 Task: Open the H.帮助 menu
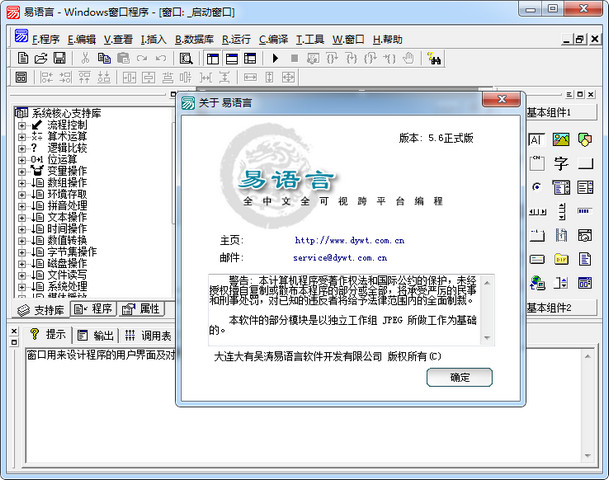coord(387,40)
